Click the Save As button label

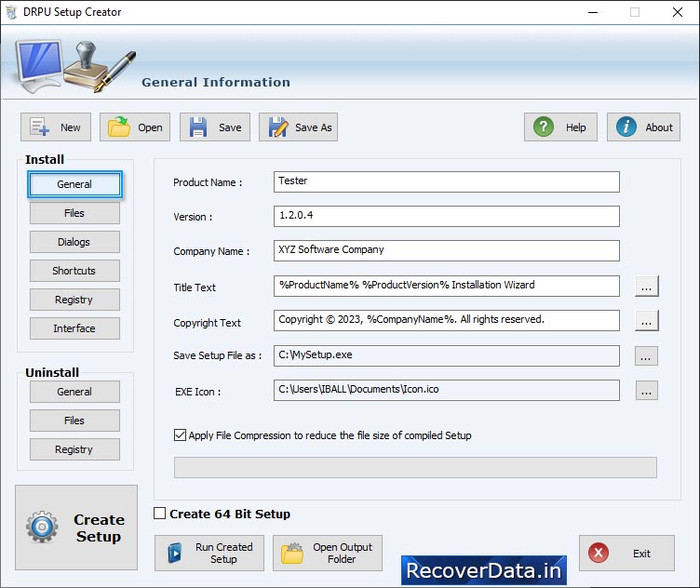(314, 127)
